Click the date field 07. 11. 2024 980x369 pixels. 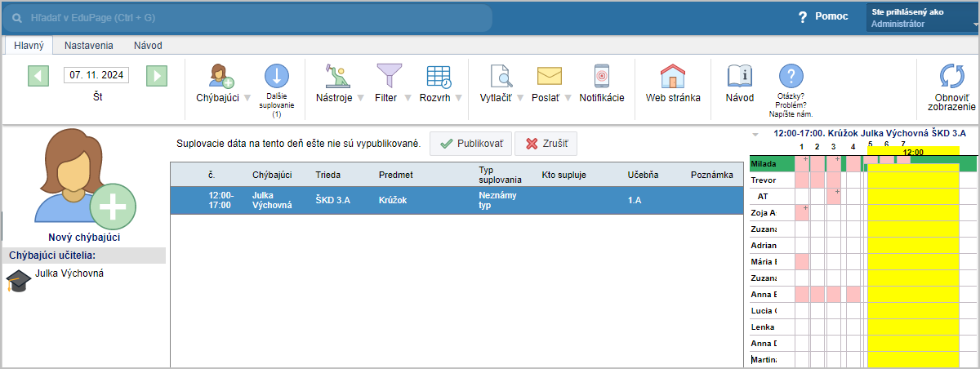[x=96, y=75]
